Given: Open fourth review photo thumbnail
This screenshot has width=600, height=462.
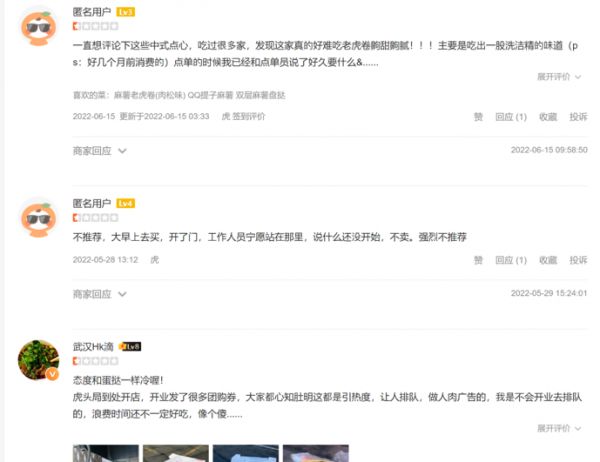Looking at the screenshot, I should (x=316, y=453).
